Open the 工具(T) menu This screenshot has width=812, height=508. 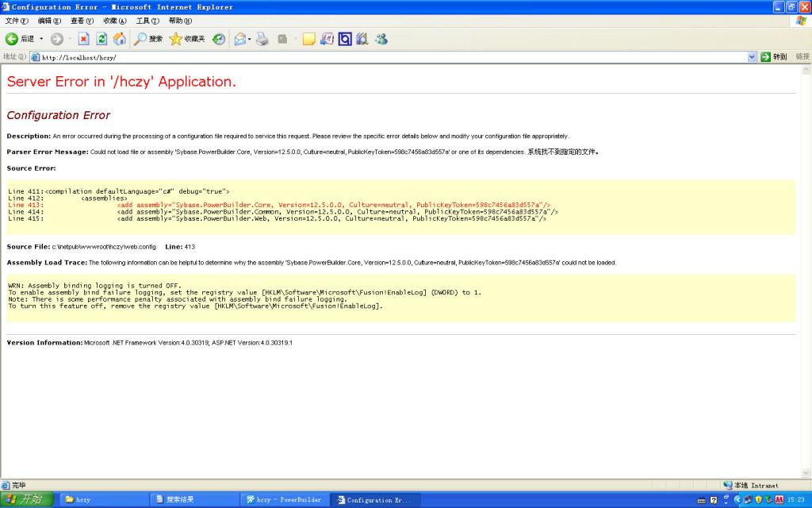pos(147,21)
